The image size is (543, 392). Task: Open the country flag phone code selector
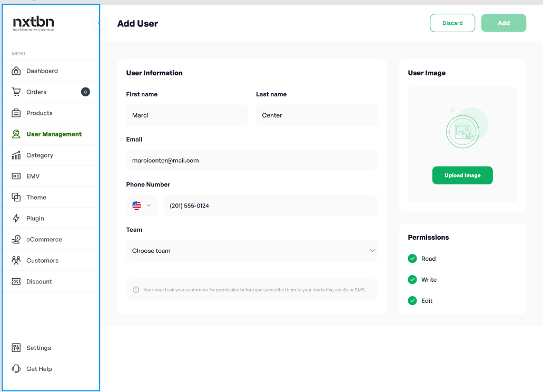tap(142, 205)
